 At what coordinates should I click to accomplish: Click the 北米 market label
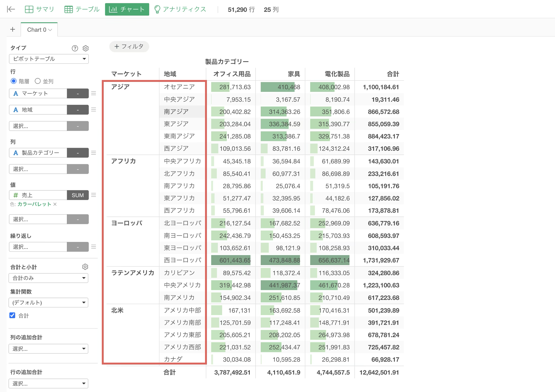[x=117, y=310]
